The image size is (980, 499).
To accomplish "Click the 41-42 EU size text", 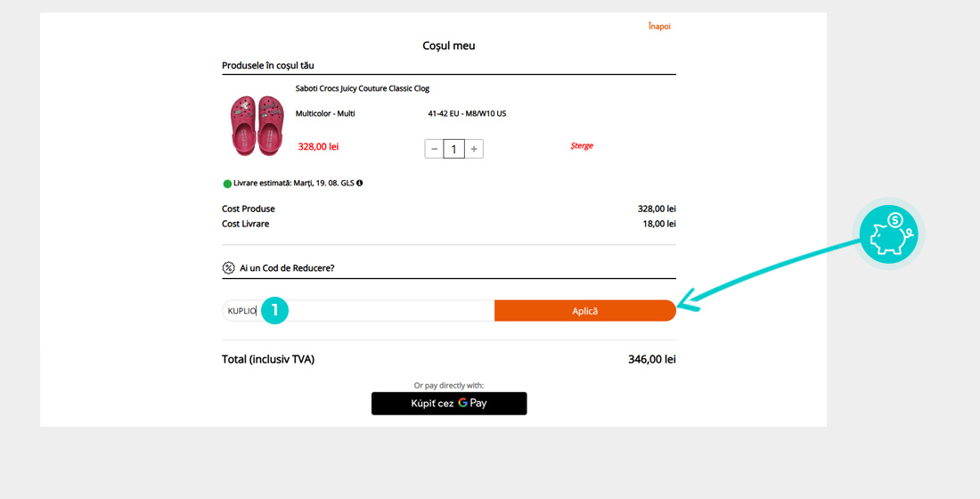I will click(467, 113).
